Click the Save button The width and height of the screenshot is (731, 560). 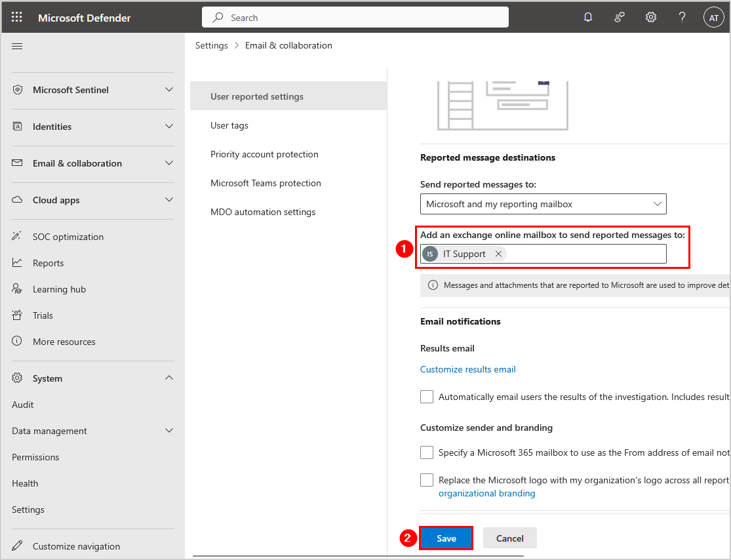446,538
